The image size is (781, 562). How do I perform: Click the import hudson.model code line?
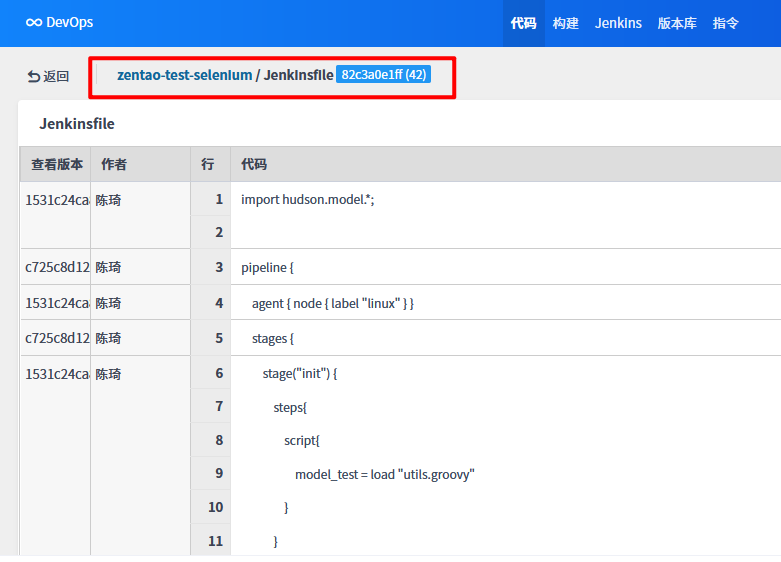click(307, 200)
